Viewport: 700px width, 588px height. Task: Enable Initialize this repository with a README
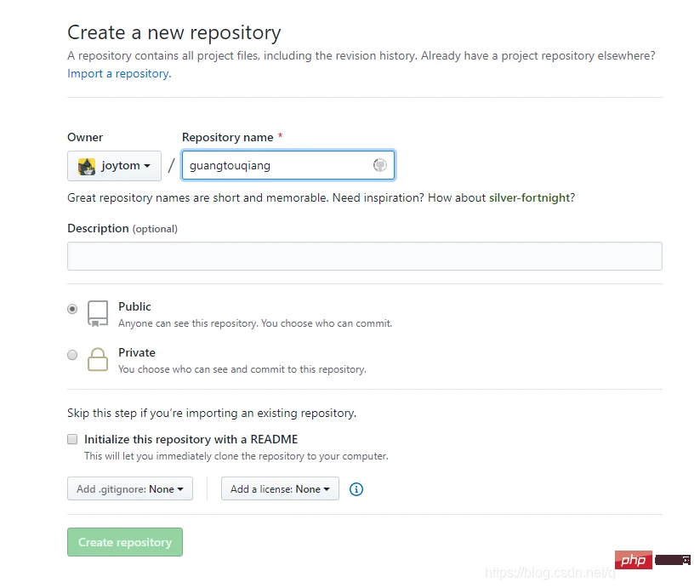(x=72, y=440)
